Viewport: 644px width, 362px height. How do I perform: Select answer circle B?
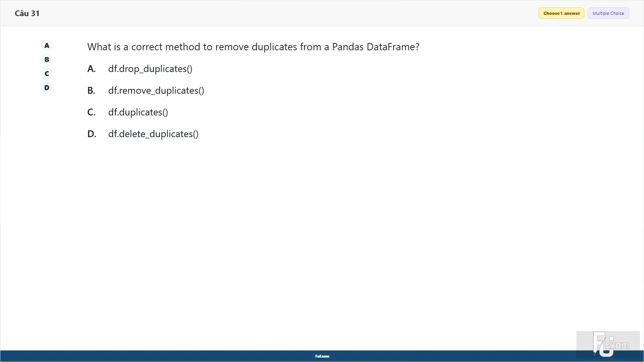pyautogui.click(x=47, y=60)
